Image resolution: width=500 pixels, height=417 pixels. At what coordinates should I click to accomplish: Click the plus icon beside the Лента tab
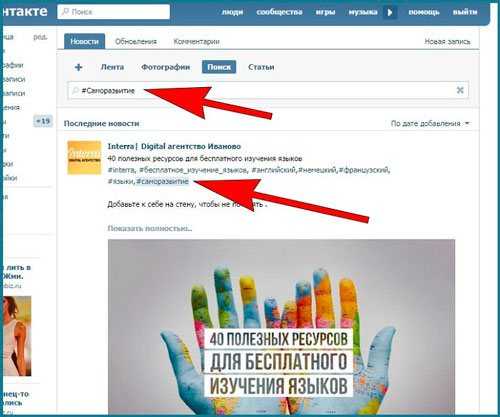tap(78, 67)
